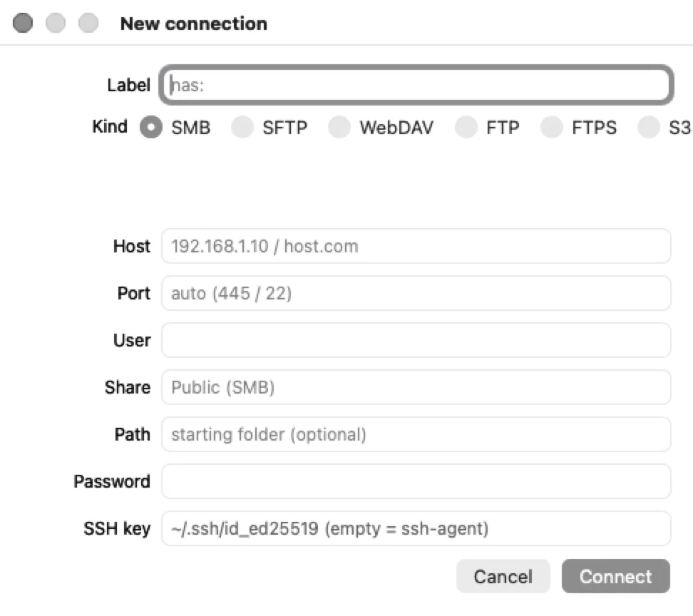Click the Connect button
This screenshot has height=616, width=693.
click(616, 576)
